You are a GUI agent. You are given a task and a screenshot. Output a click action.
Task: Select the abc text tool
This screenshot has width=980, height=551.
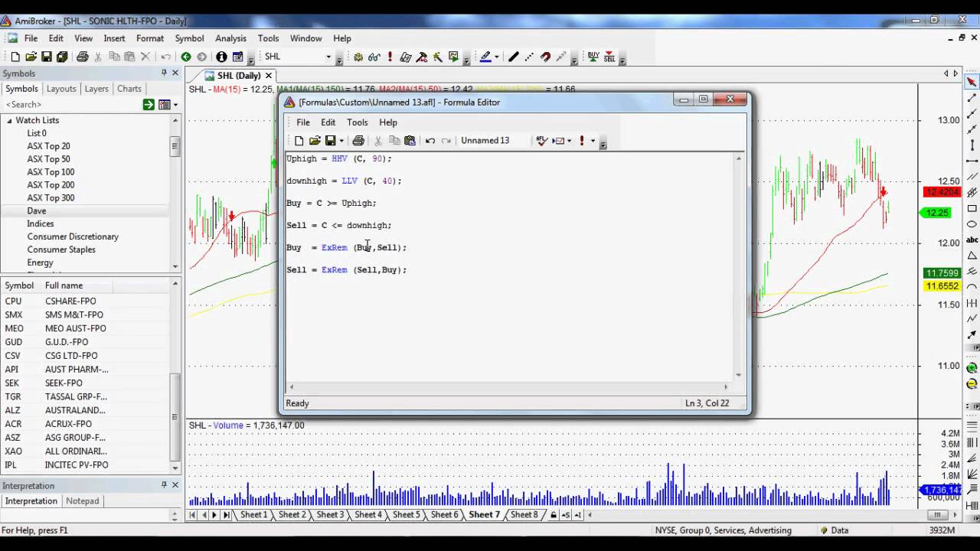click(972, 240)
